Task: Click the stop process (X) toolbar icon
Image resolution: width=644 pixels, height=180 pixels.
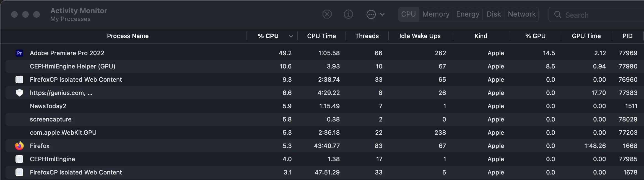Action: 327,14
